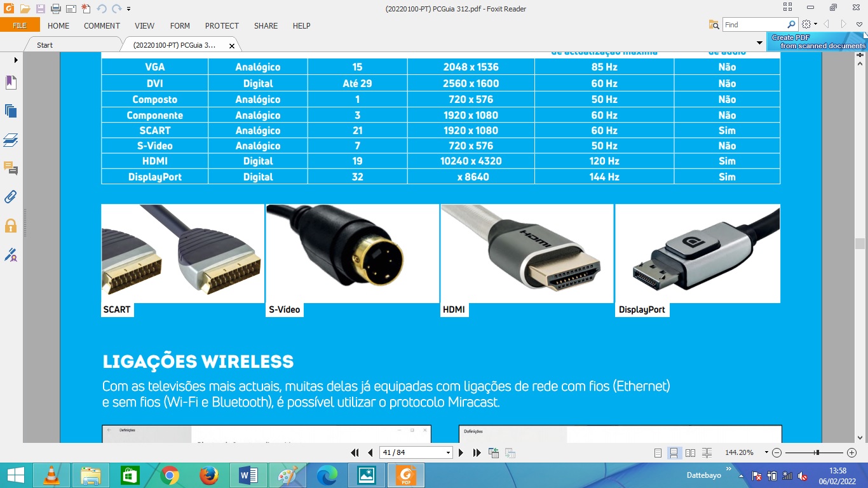The width and height of the screenshot is (868, 488).
Task: Select continuous page view mode
Action: [x=674, y=452]
